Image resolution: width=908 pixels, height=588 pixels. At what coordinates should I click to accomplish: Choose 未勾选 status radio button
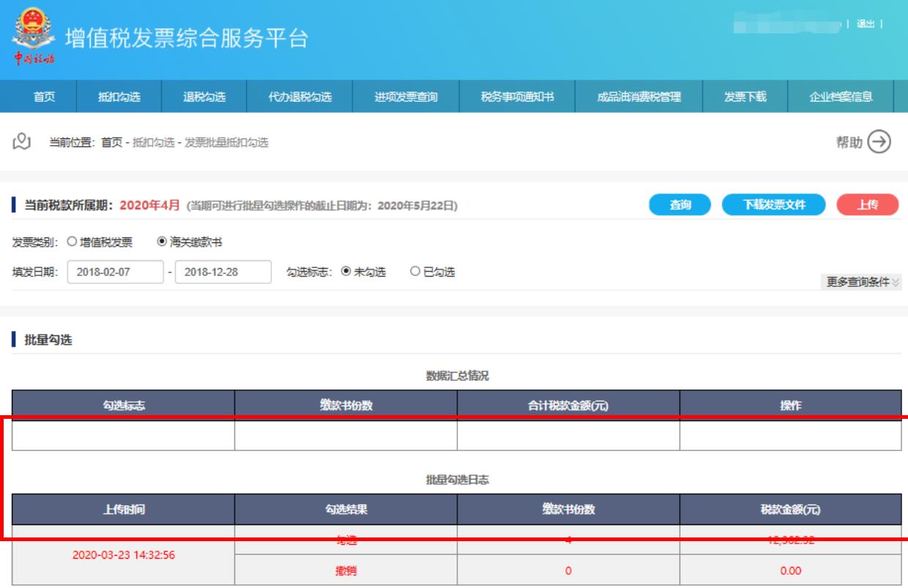pyautogui.click(x=346, y=272)
